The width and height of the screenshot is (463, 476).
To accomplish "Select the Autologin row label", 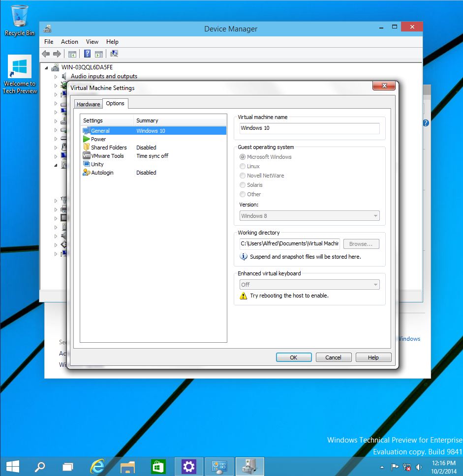I will (x=102, y=173).
